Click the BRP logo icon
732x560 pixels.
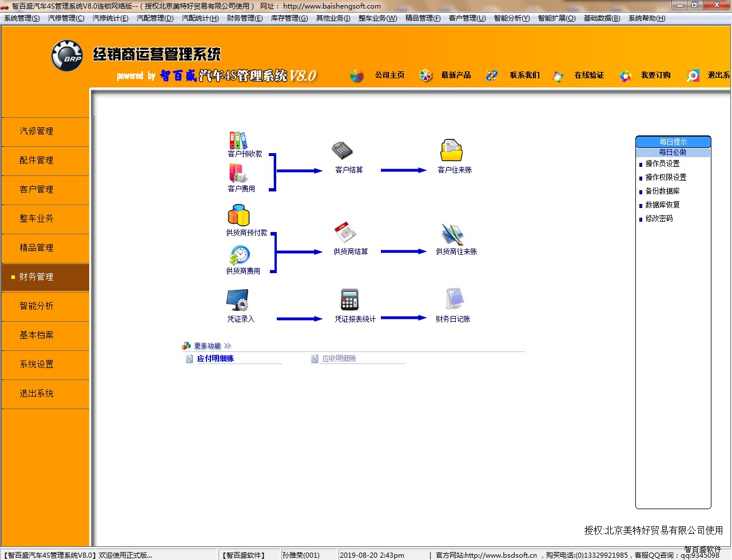tap(67, 56)
